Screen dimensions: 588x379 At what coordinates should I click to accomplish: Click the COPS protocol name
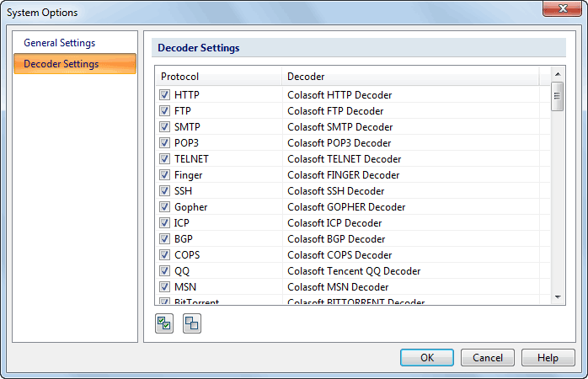click(187, 255)
